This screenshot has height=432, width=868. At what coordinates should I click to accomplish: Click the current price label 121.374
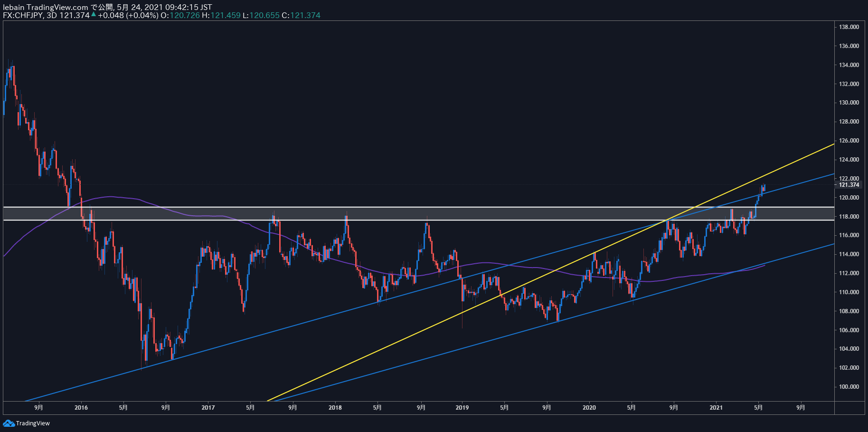point(849,185)
